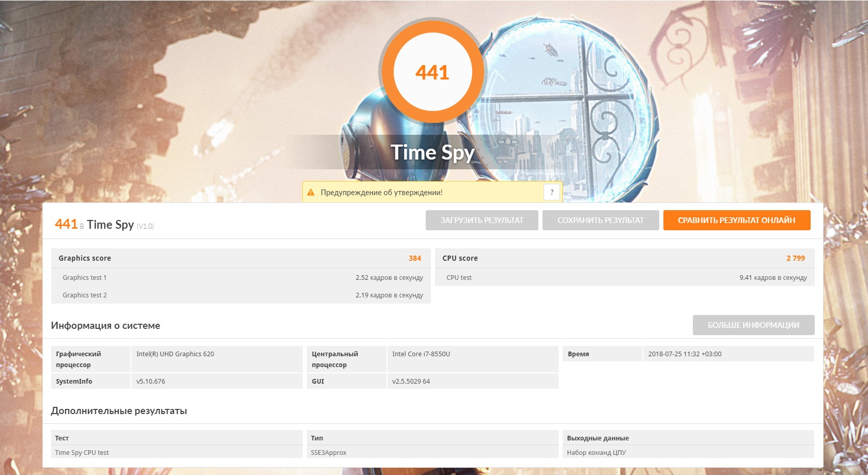Click the БОЛЬШЕ ИНФОРМАЦИИ button
This screenshot has height=475, width=868.
pos(753,325)
